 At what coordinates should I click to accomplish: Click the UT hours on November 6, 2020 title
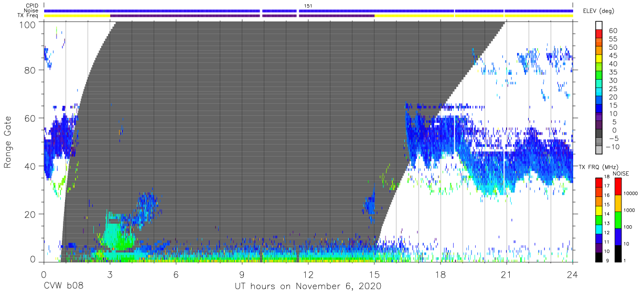pyautogui.click(x=308, y=286)
